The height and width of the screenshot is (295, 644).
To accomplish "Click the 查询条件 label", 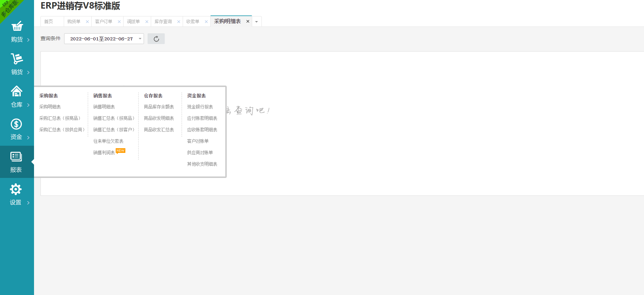I will click(51, 39).
